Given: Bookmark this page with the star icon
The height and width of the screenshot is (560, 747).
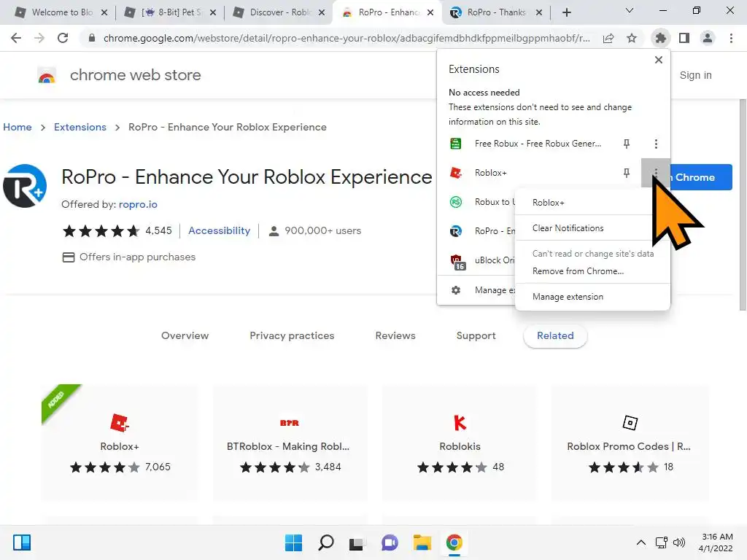Looking at the screenshot, I should click(632, 38).
